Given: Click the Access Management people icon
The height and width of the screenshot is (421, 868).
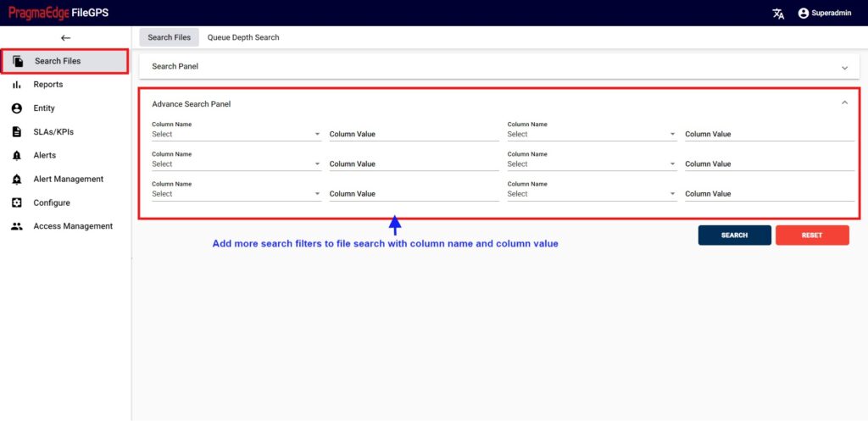Looking at the screenshot, I should [x=17, y=226].
